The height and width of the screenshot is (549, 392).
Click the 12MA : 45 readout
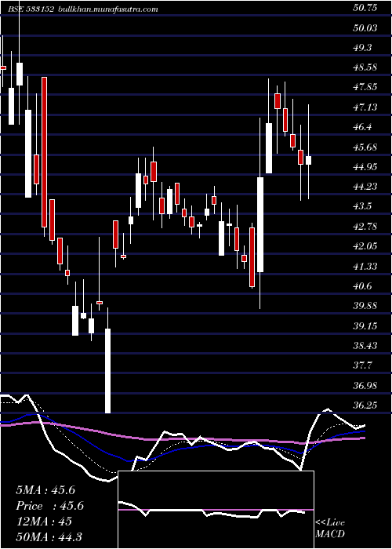[44, 522]
